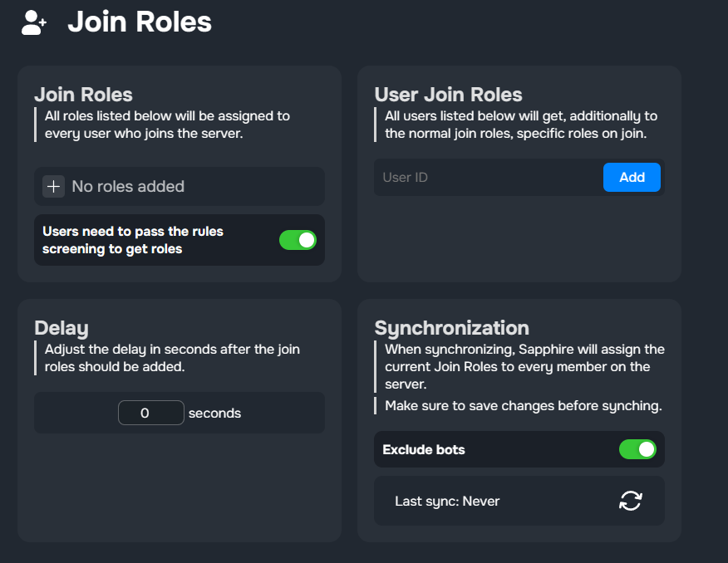Click the "seconds" label beside the delay field

click(214, 413)
